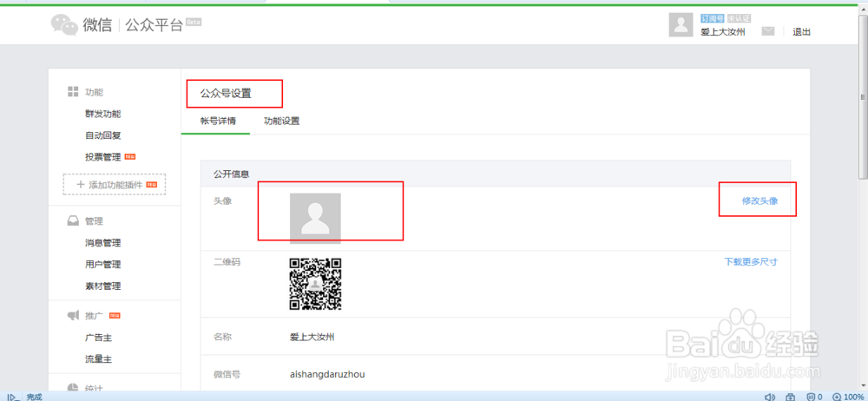Click the 修改头像 link
The image size is (868, 401).
759,200
